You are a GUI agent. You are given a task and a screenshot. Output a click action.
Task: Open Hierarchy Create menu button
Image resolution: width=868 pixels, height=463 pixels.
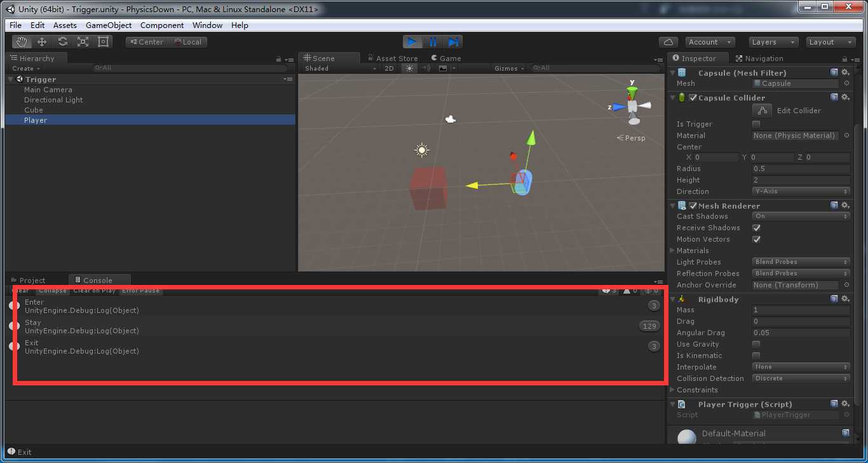pos(26,69)
